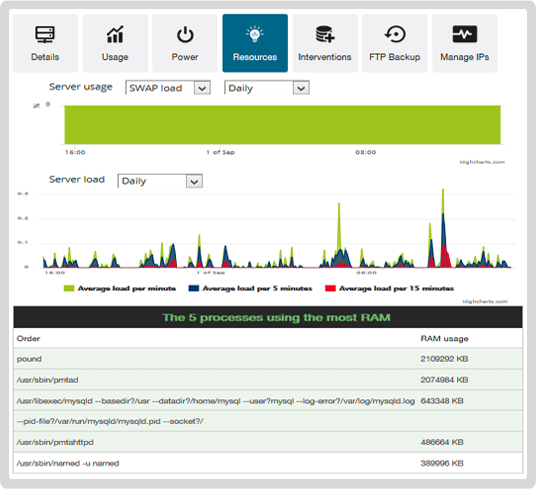Viewport: 536px width, 489px height.
Task: Click the pound process row
Action: pyautogui.click(x=268, y=359)
